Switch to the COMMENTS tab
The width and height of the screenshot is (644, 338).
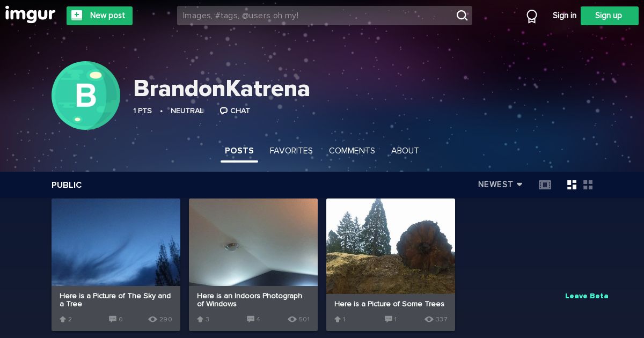click(352, 151)
